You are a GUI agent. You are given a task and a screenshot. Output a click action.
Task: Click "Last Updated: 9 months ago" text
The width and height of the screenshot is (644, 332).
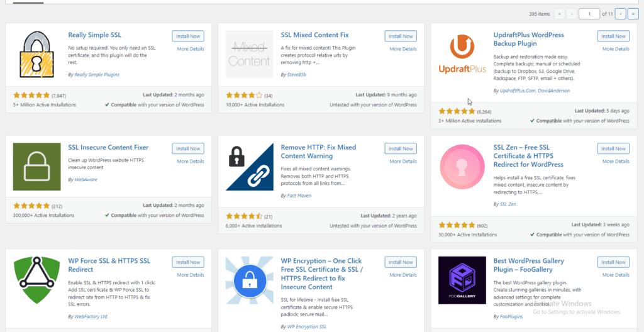(386, 95)
